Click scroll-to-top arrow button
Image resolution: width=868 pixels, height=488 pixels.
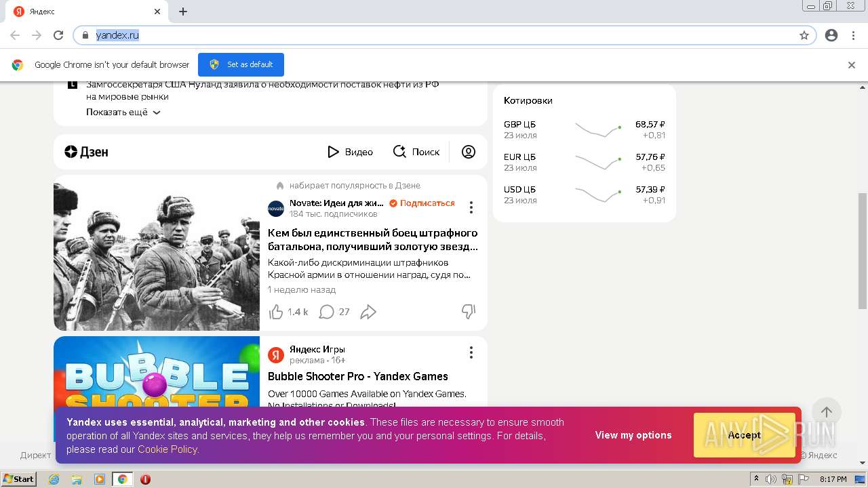point(827,412)
